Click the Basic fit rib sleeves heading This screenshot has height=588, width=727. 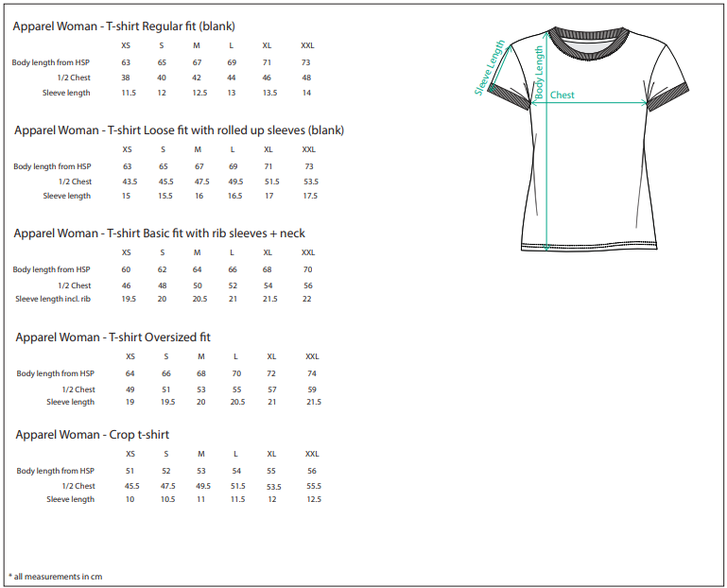click(x=159, y=233)
